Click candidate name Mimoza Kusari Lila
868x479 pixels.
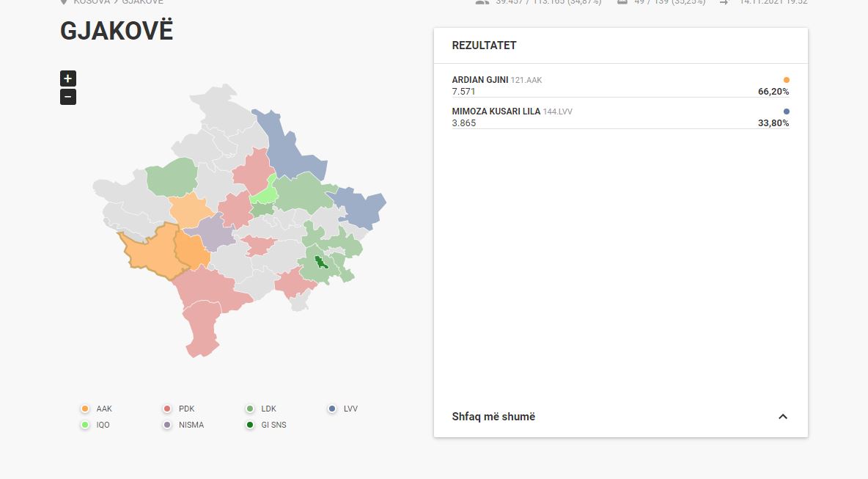click(x=496, y=111)
